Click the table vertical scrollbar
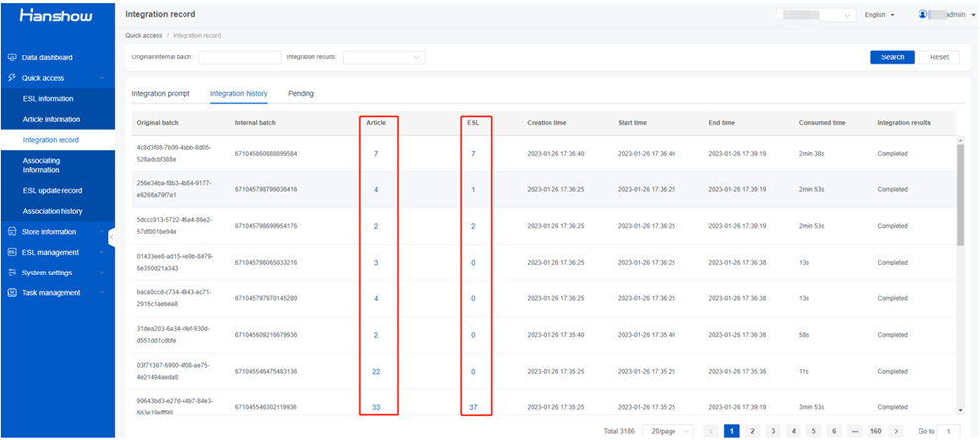Image resolution: width=980 pixels, height=440 pixels. pos(960,192)
